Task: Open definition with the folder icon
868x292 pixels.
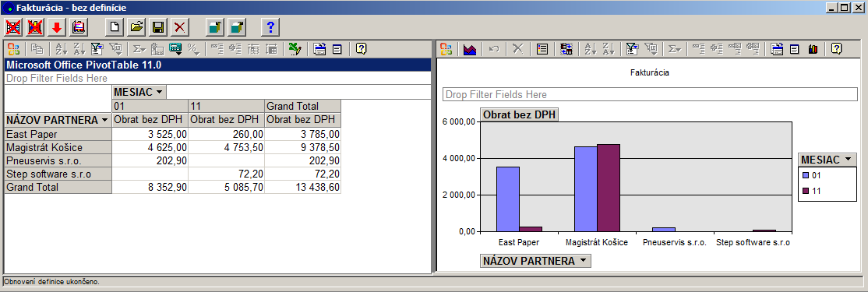Action: [x=136, y=26]
